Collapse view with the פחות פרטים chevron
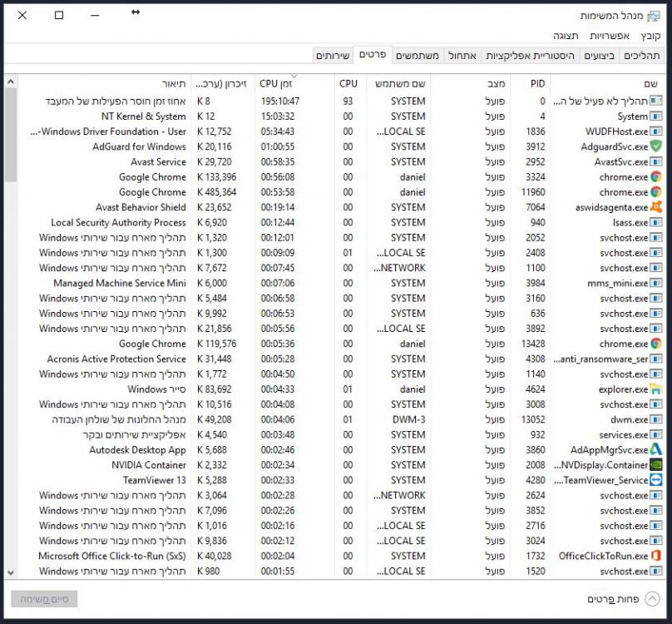Image resolution: width=672 pixels, height=624 pixels. click(x=652, y=599)
